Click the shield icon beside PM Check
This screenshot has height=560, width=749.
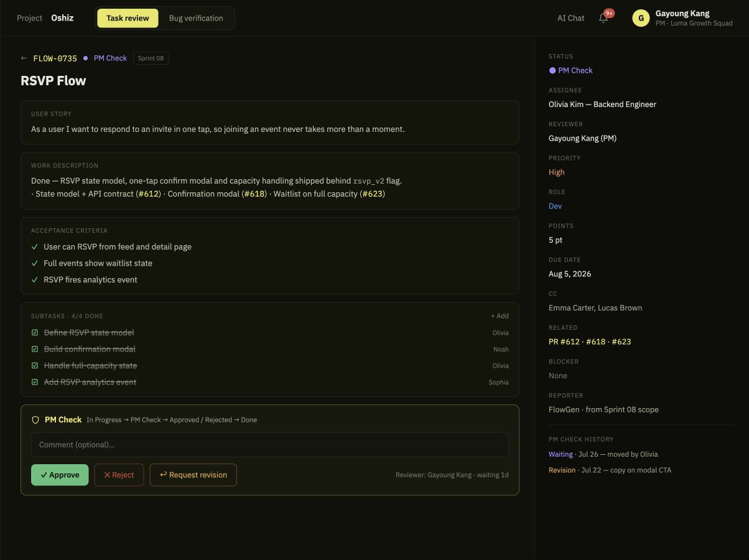click(x=35, y=420)
